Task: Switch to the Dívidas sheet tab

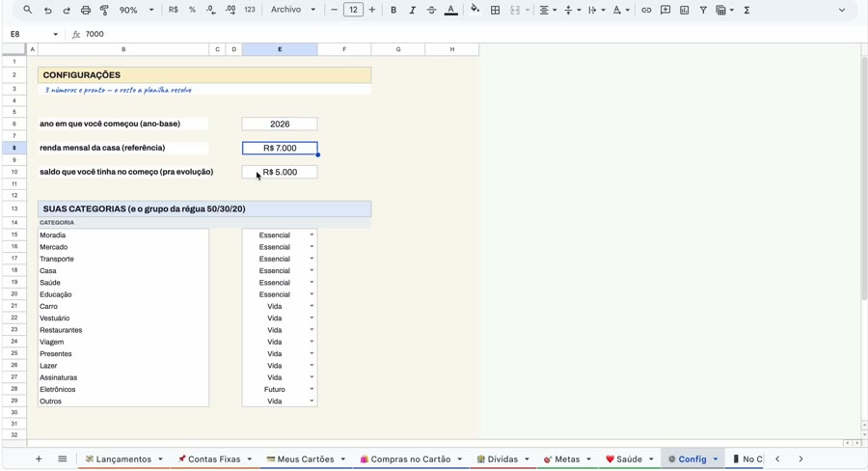Action: click(x=502, y=459)
